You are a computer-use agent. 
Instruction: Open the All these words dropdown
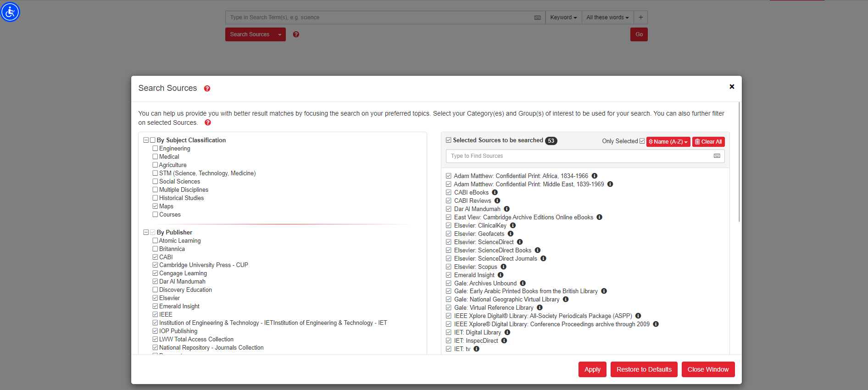(x=607, y=17)
